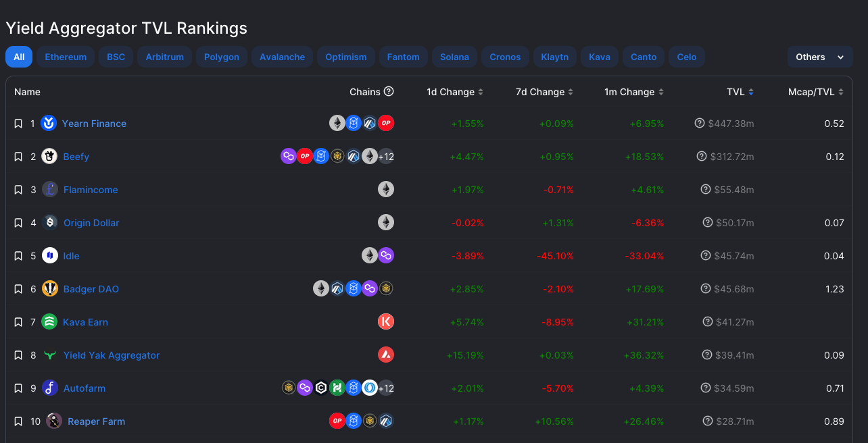868x443 pixels.
Task: Click the question mark icon next to $55.48m
Action: click(x=706, y=189)
